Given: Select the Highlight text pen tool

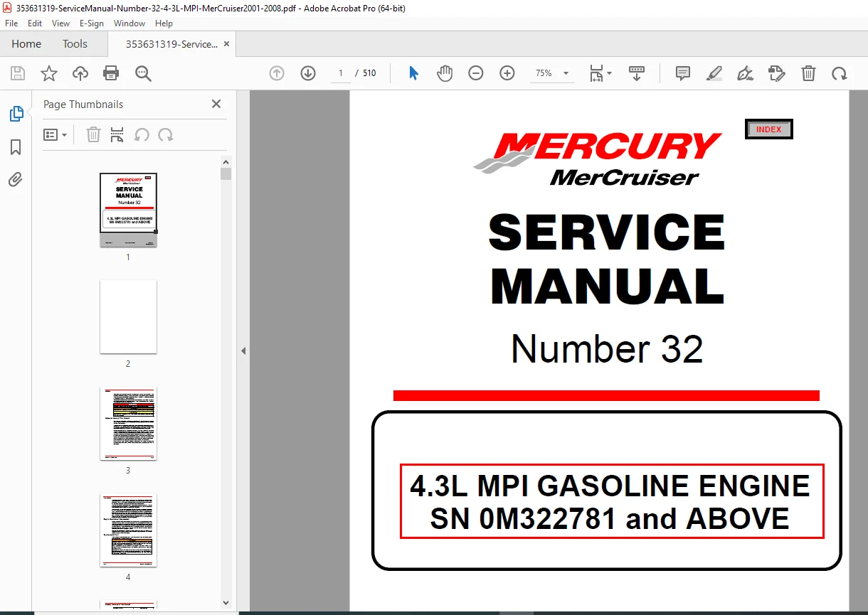Looking at the screenshot, I should [714, 73].
